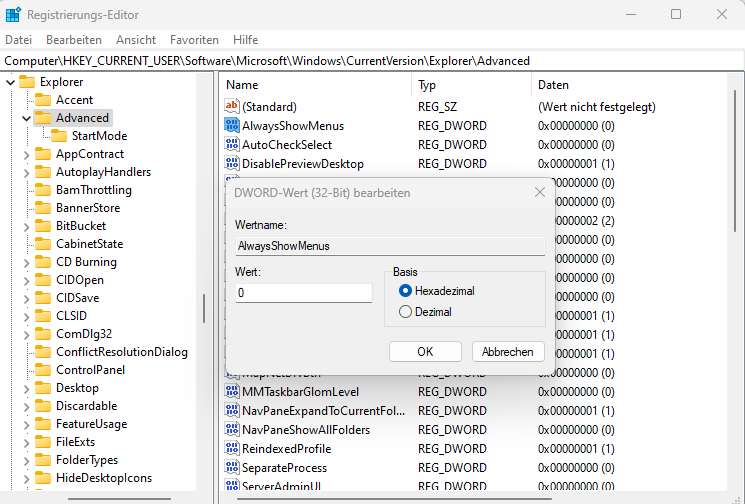Click the Wertname field showing AlwaysShowMenus
This screenshot has height=504, width=745.
[390, 246]
